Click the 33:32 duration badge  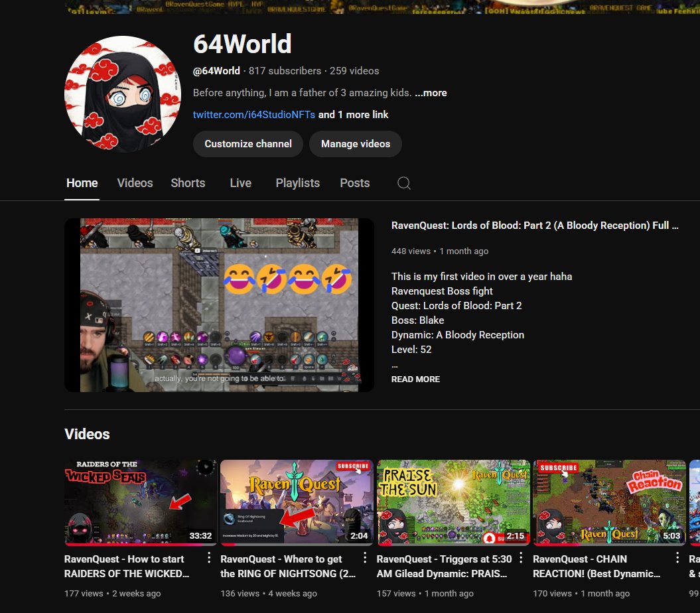point(200,535)
